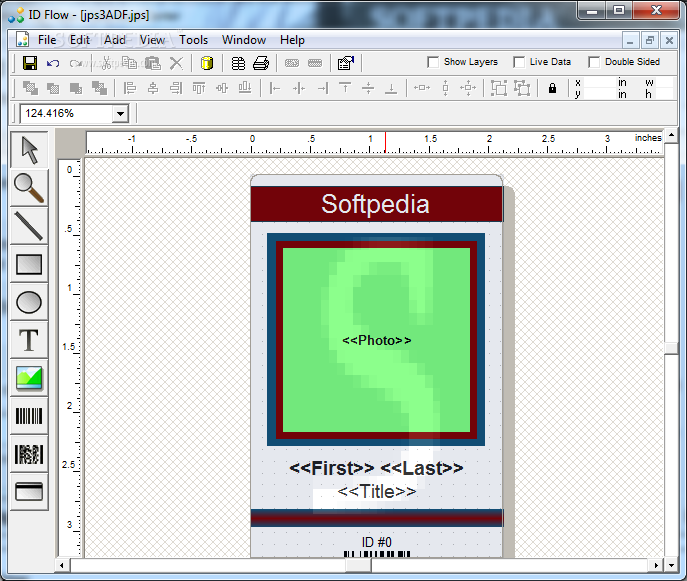Enable the Show Layers checkbox
Screen dimensions: 687x581
click(433, 62)
